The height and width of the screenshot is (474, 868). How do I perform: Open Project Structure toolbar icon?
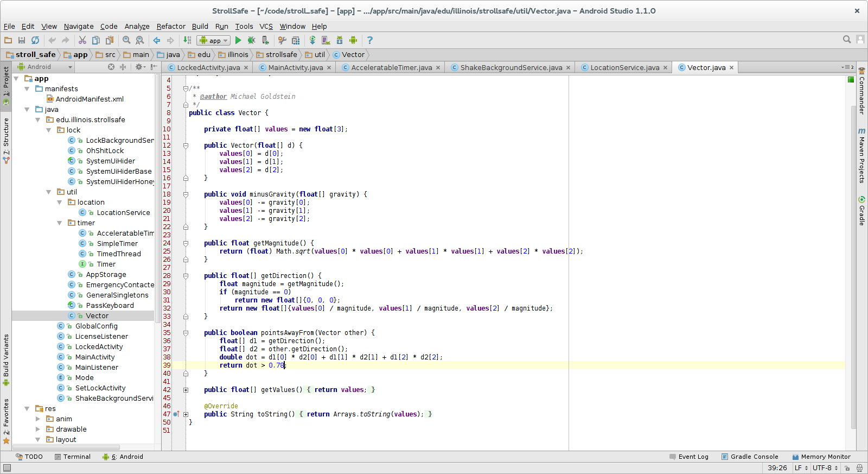[296, 40]
